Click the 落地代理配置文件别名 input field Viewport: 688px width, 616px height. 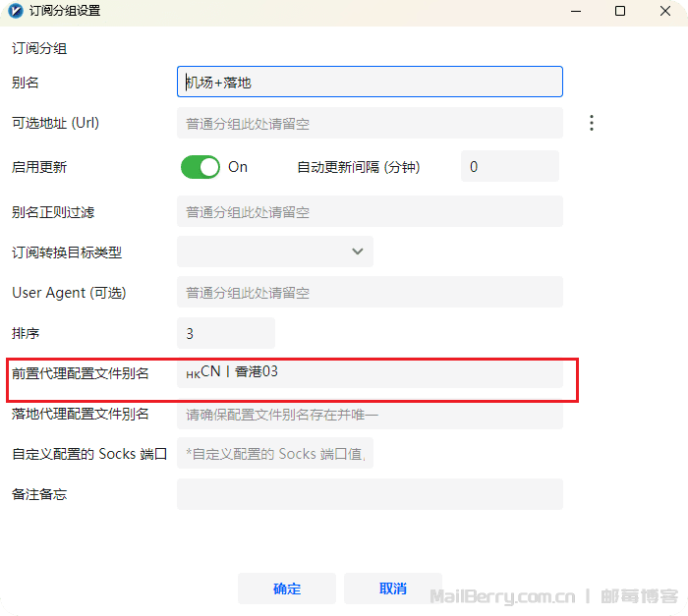pos(370,415)
